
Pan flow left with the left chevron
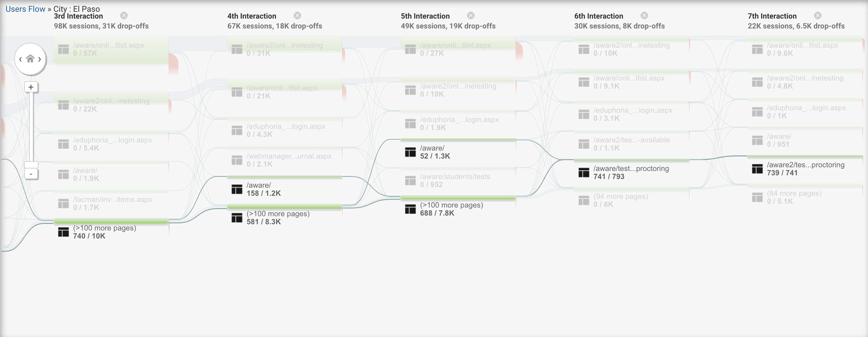click(20, 59)
